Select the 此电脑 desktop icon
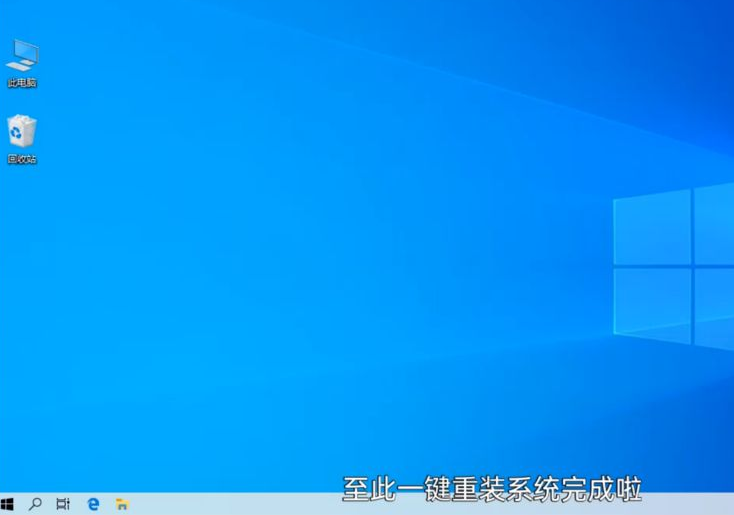Viewport: 734px width, 515px height. click(x=22, y=56)
